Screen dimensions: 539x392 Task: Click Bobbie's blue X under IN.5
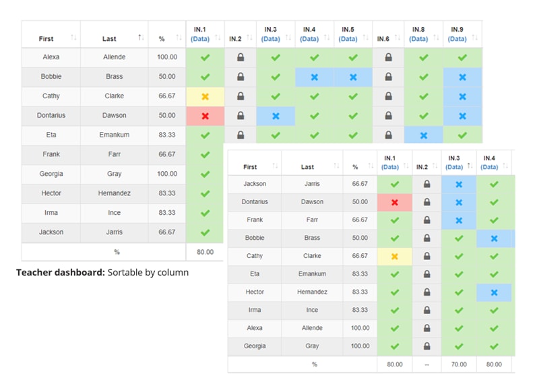pos(353,77)
